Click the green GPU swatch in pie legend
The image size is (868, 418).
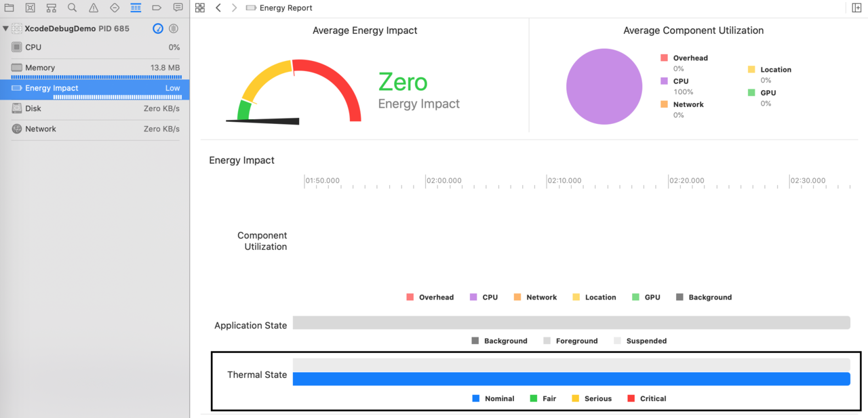pos(751,93)
